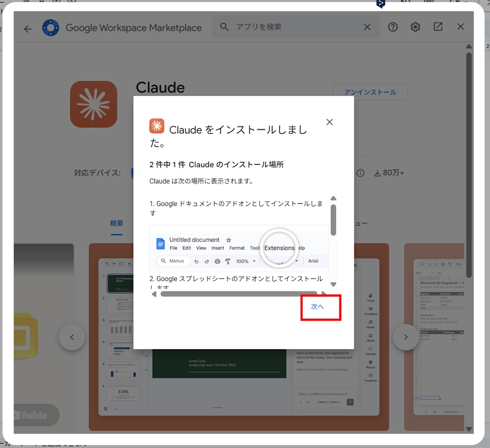Click the horizontal scroll left arrow in dialog
This screenshot has height=448, width=490.
pyautogui.click(x=154, y=294)
